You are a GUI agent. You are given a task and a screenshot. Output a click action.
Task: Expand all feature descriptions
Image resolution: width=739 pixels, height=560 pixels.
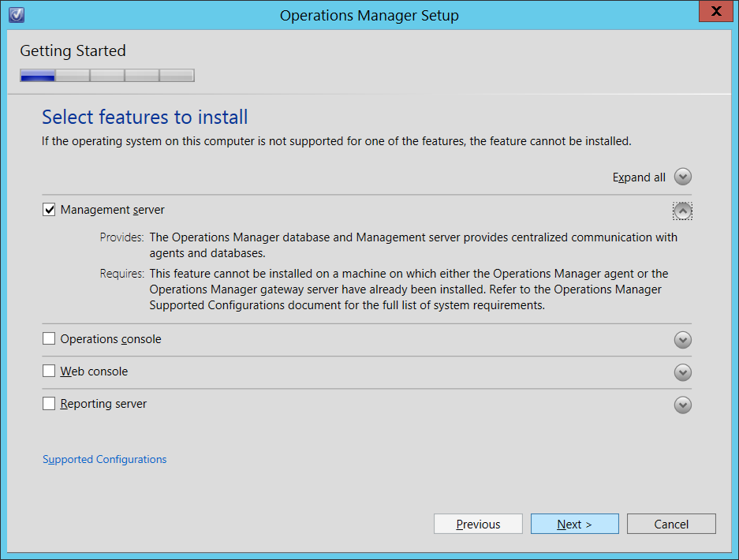click(x=639, y=177)
